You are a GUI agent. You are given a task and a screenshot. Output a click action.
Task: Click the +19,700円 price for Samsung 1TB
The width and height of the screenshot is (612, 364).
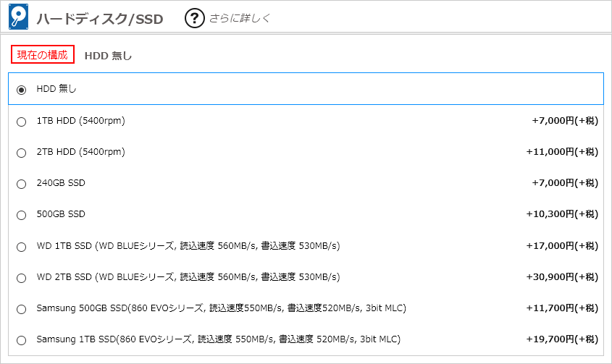point(562,339)
